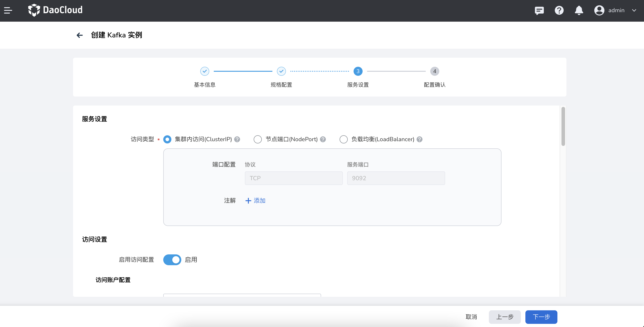
Task: Click the admin user avatar icon
Action: [x=599, y=11]
